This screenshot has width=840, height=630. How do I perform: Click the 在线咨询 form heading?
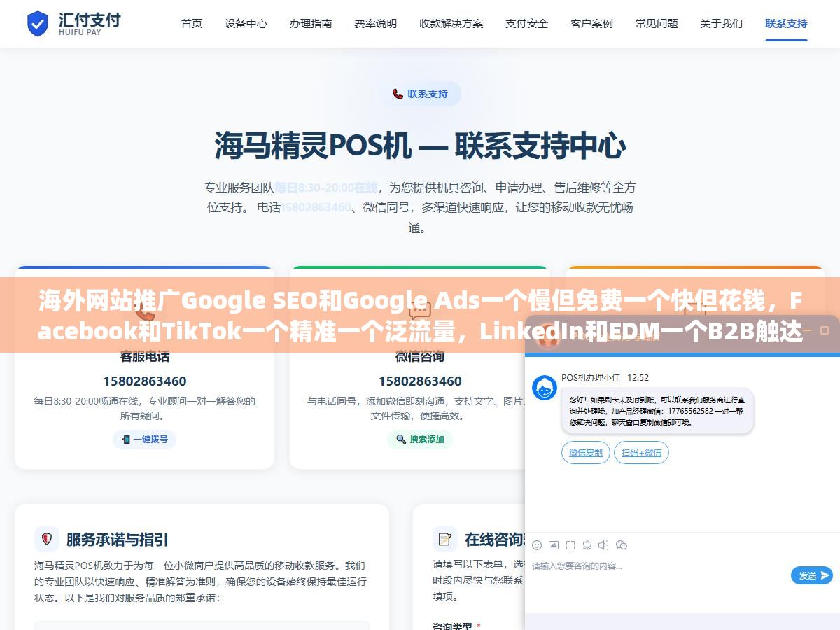coord(496,540)
